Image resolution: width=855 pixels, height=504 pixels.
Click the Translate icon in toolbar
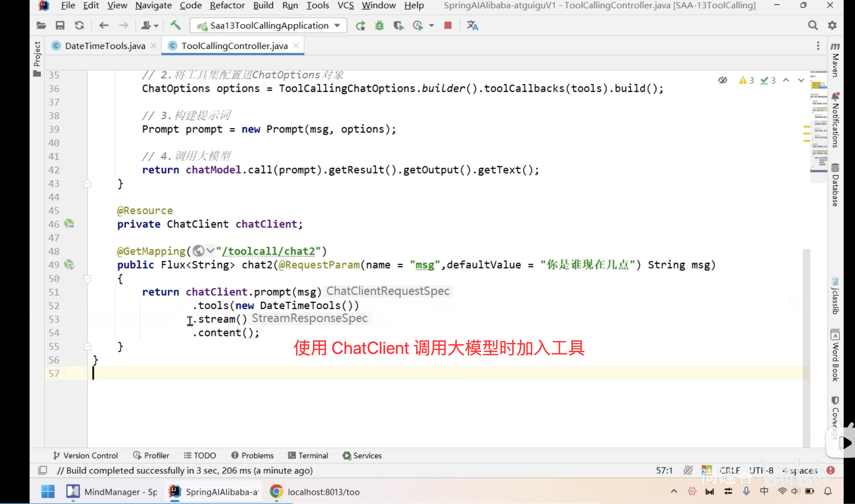click(x=472, y=25)
